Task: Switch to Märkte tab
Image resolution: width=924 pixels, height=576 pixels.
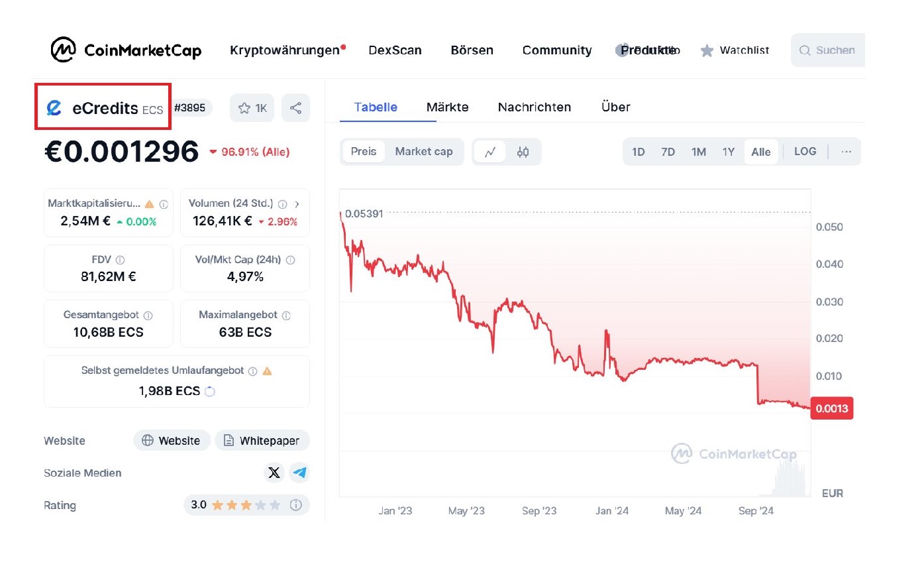Action: point(448,107)
